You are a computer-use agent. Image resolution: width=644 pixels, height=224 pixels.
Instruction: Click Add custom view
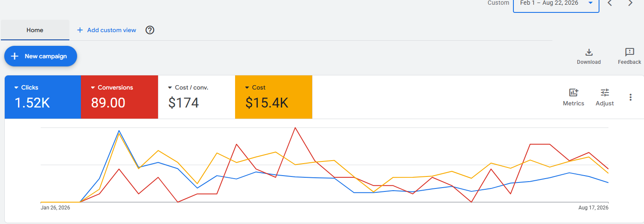(x=111, y=30)
